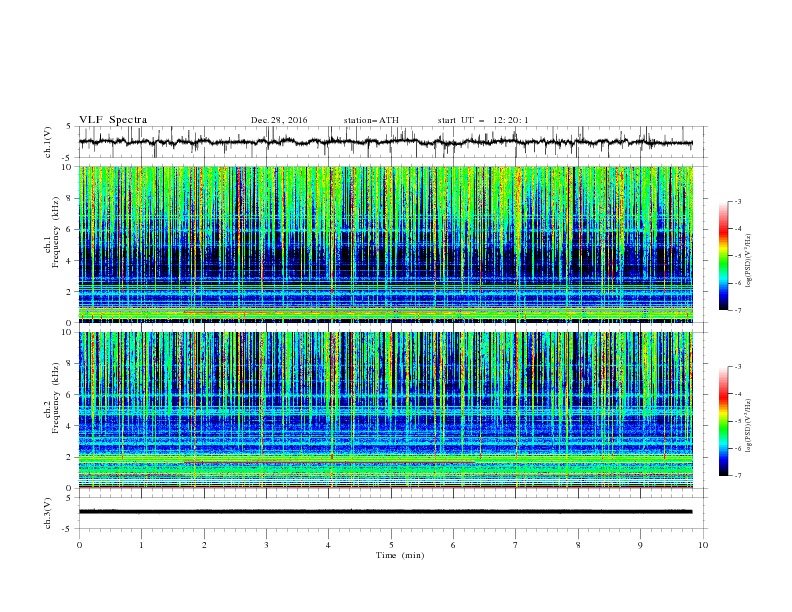This screenshot has width=792, height=612.
Task: Click the "VLF Spectra" plot title
Action: [x=113, y=120]
